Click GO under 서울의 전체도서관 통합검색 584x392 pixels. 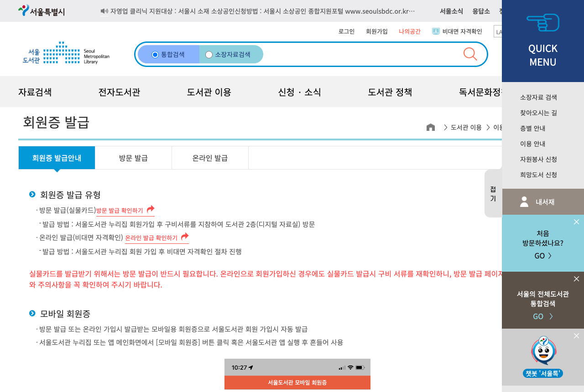[x=543, y=316]
